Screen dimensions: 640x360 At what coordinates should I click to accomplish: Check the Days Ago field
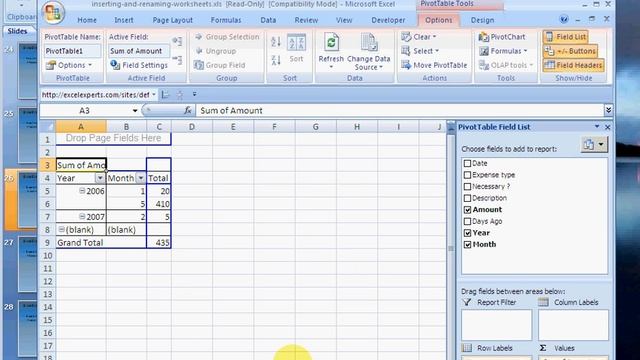click(x=468, y=221)
